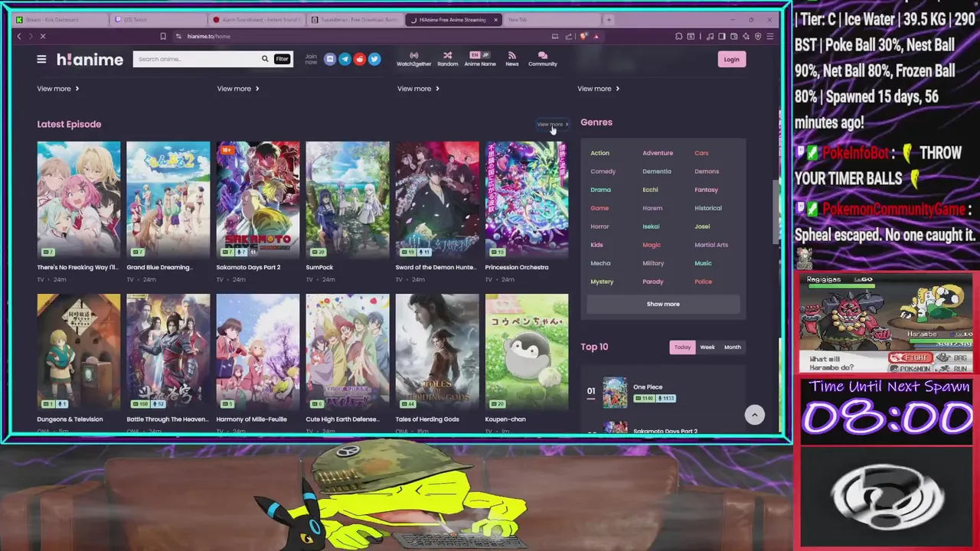Click Harmony of Mille-Feuille title
This screenshot has height=551, width=980.
251,419
